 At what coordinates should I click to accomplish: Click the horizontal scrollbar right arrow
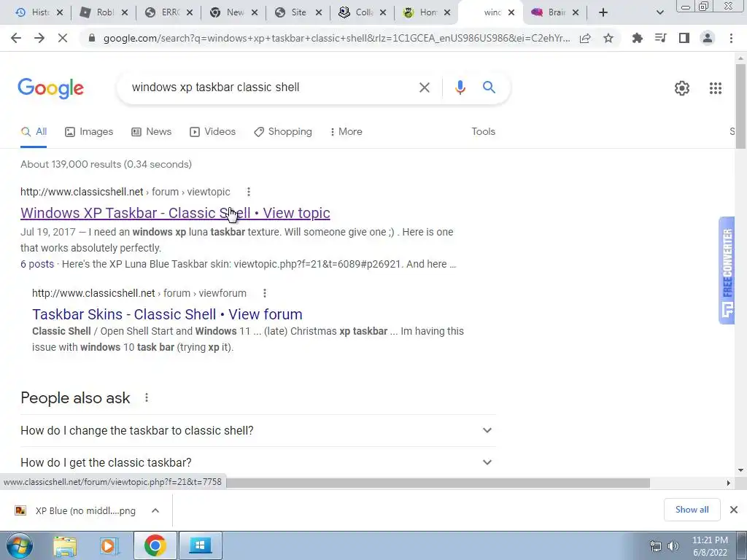click(x=728, y=483)
